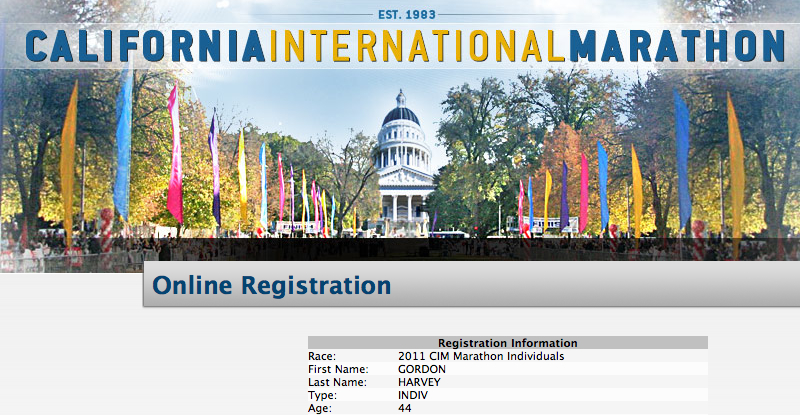Click the word MARATHON in the header

[x=676, y=46]
